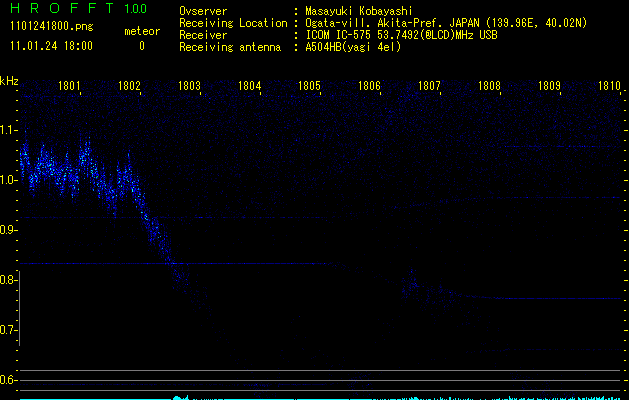Click the Receiving Location label
This screenshot has width=629, height=400.
(x=233, y=23)
